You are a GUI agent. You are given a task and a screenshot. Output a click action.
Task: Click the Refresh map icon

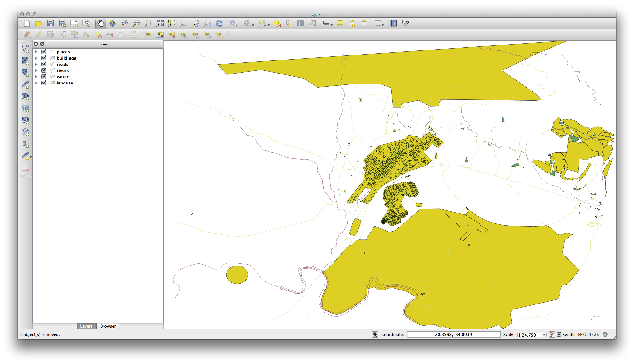point(219,23)
